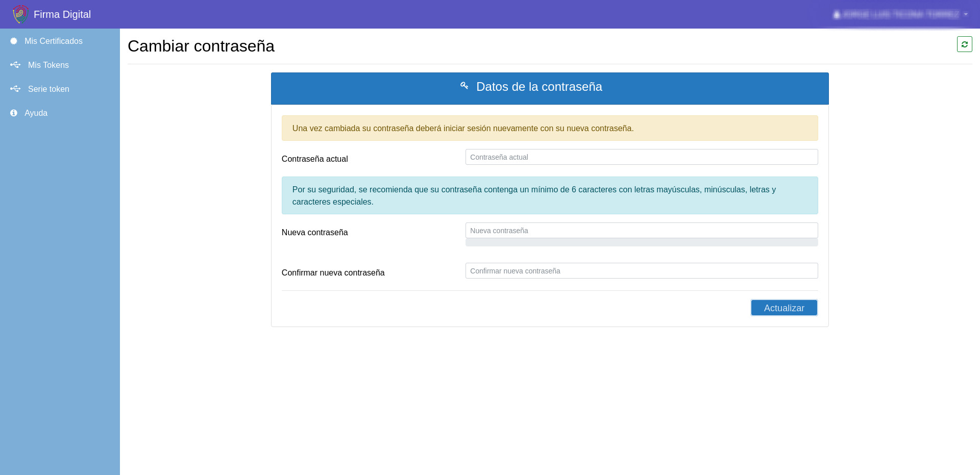Select the Confirmar nueva contraseña field
980x475 pixels.
click(641, 271)
